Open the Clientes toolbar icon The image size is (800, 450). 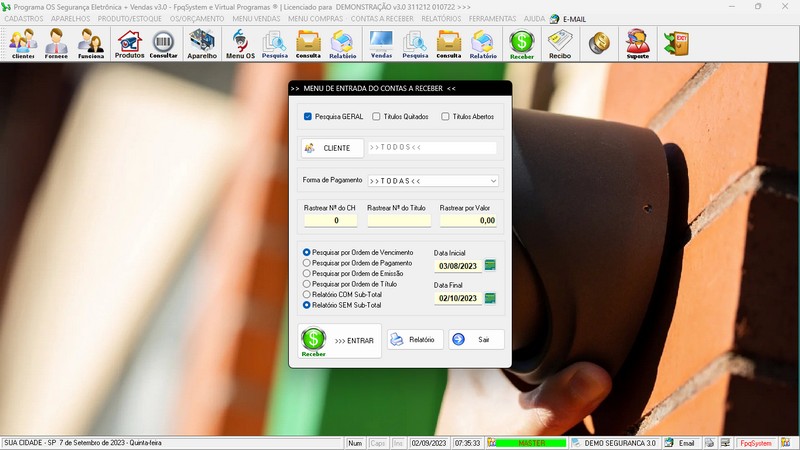point(22,44)
